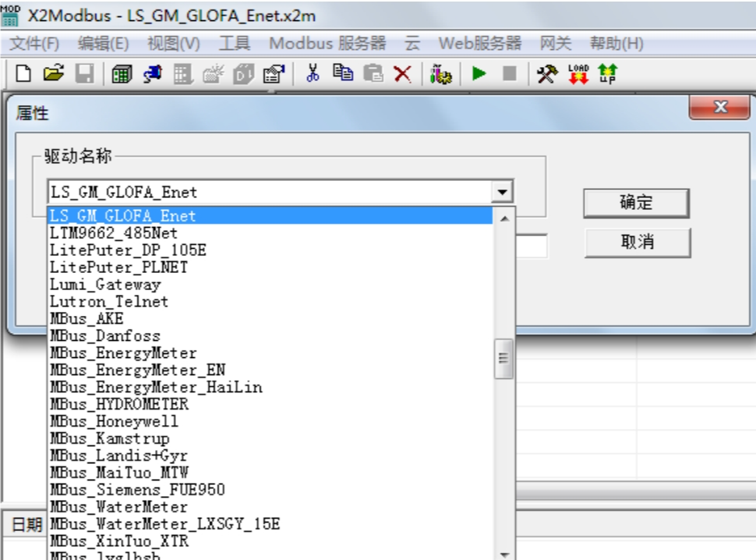756x560 pixels.
Task: Select LitePuter_PLNET driver
Action: tap(270, 268)
